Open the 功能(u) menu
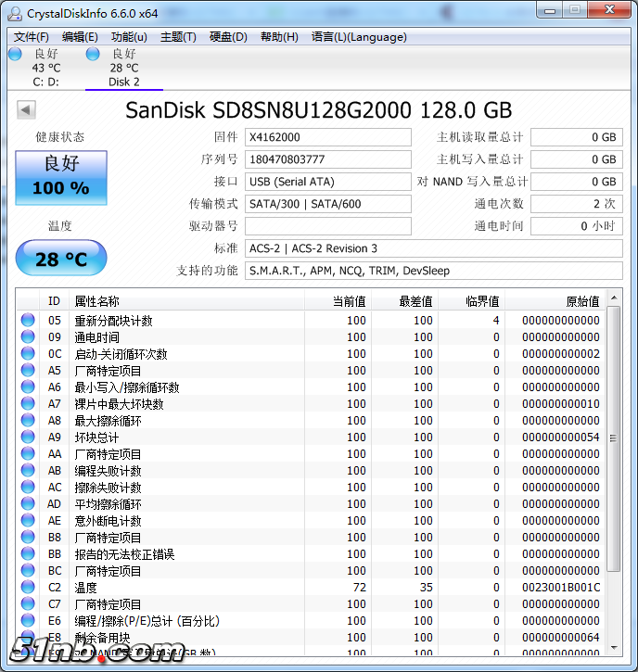638x672 pixels. (129, 37)
